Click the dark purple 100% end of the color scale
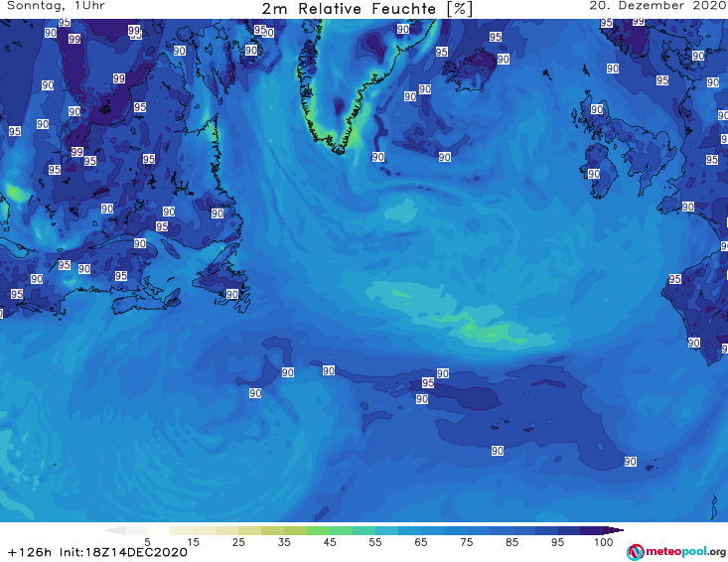This screenshot has height=562, width=728. point(613,530)
